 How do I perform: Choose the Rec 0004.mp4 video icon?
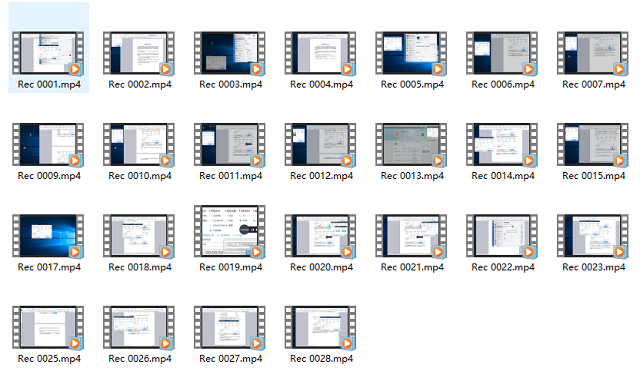[x=320, y=53]
